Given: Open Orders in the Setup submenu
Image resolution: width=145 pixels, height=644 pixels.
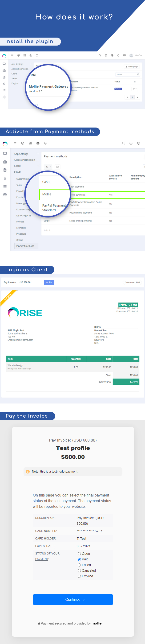Looking at the screenshot, I should click(x=20, y=240).
